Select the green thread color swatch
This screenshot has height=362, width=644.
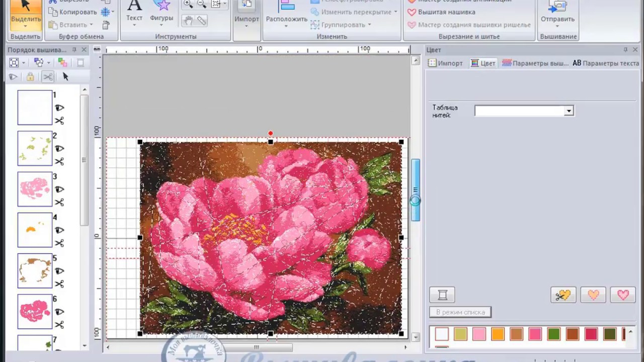tap(554, 334)
